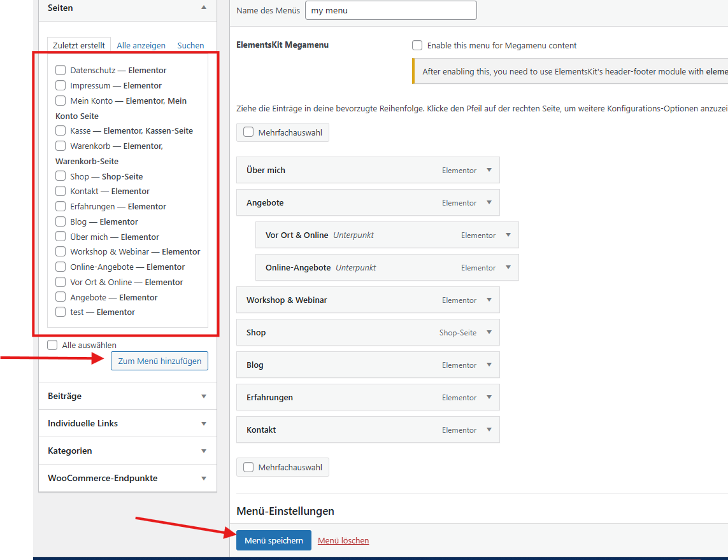
Task: Switch to the Alle anzeigen tab
Action: pyautogui.click(x=141, y=45)
